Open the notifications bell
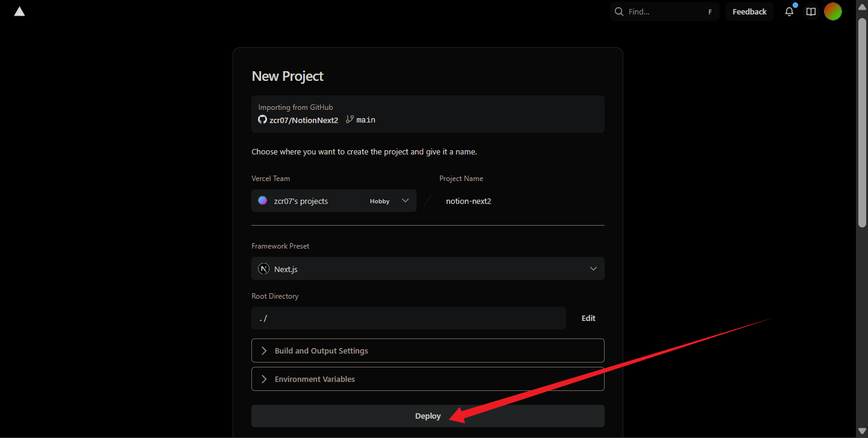The image size is (868, 438). [789, 11]
